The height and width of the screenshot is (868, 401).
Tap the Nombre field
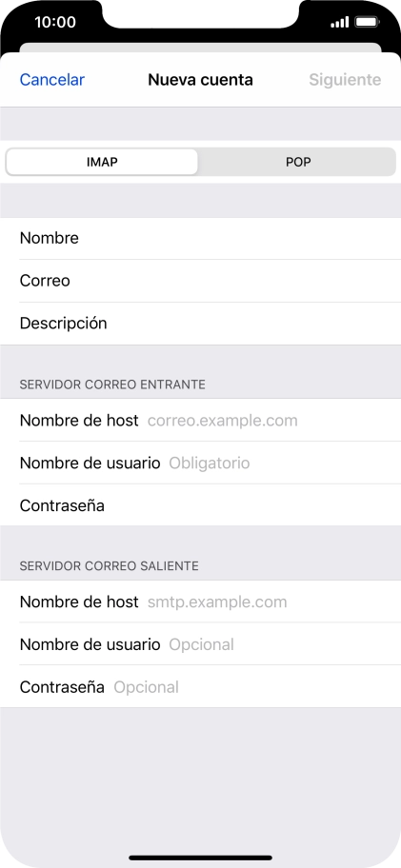coord(200,239)
